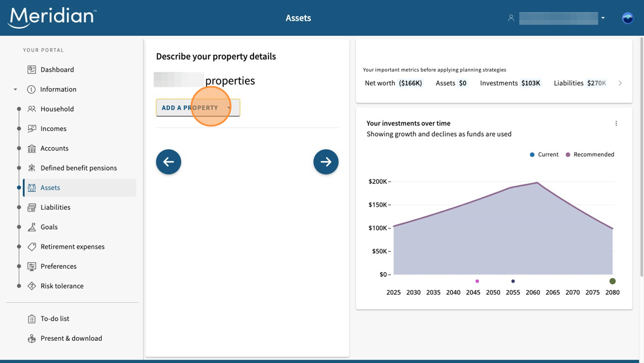644x363 pixels.
Task: Click the Liabilities $270K metric
Action: pos(580,83)
